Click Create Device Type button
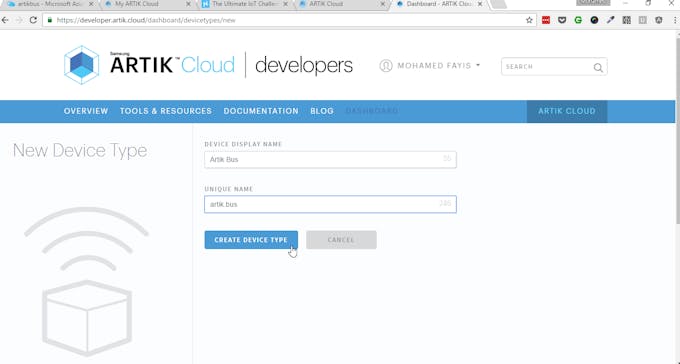 (251, 239)
